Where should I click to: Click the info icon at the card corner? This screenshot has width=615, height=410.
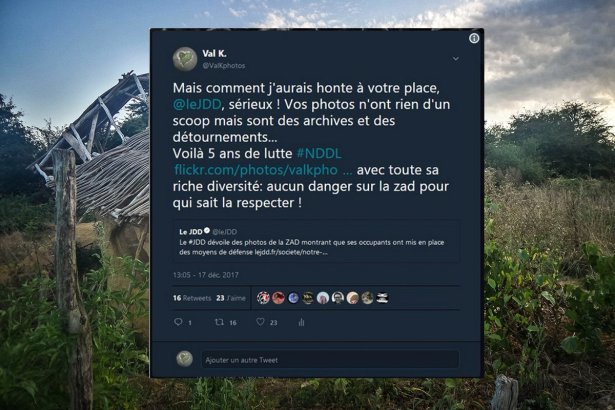pos(474,38)
